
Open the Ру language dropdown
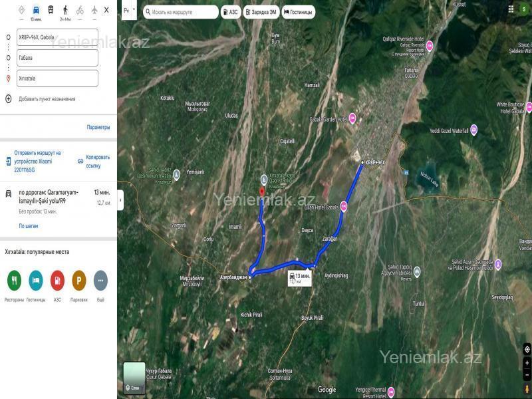(x=129, y=11)
